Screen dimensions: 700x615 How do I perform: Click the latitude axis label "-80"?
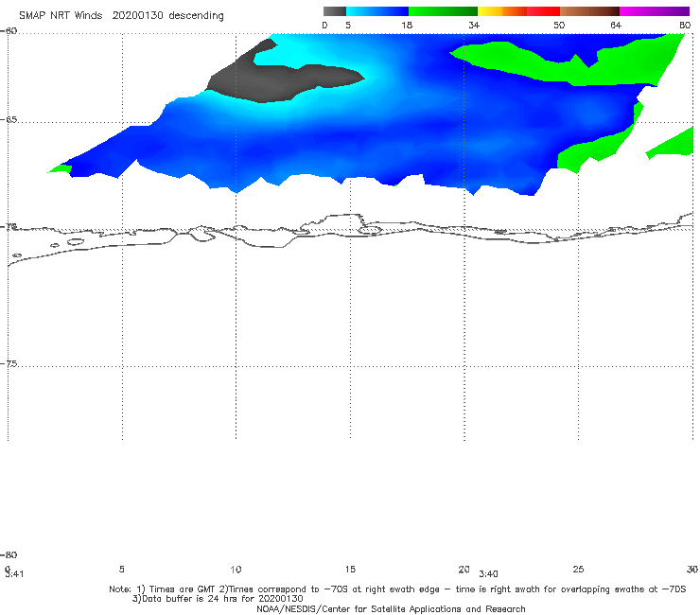coord(9,555)
